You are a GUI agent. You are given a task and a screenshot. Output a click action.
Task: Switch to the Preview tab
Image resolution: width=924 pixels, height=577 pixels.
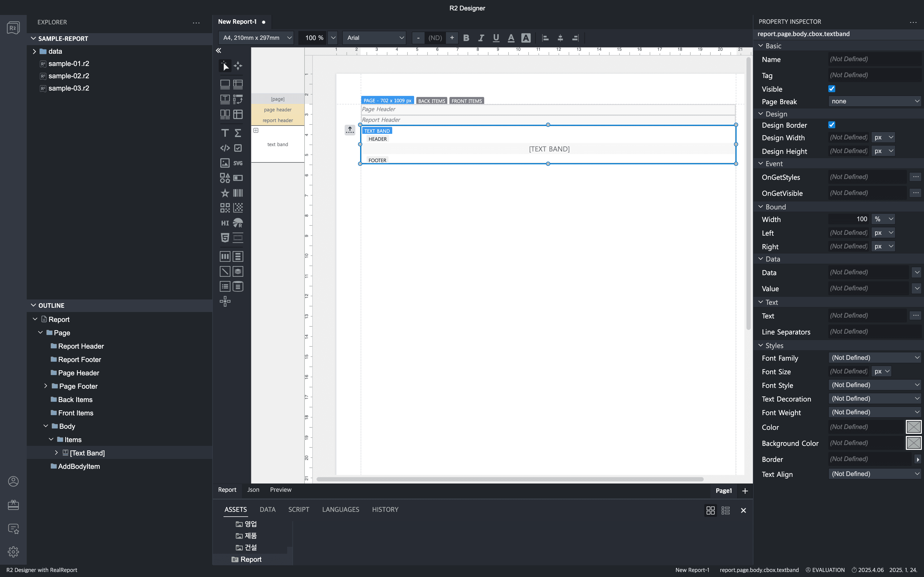280,490
